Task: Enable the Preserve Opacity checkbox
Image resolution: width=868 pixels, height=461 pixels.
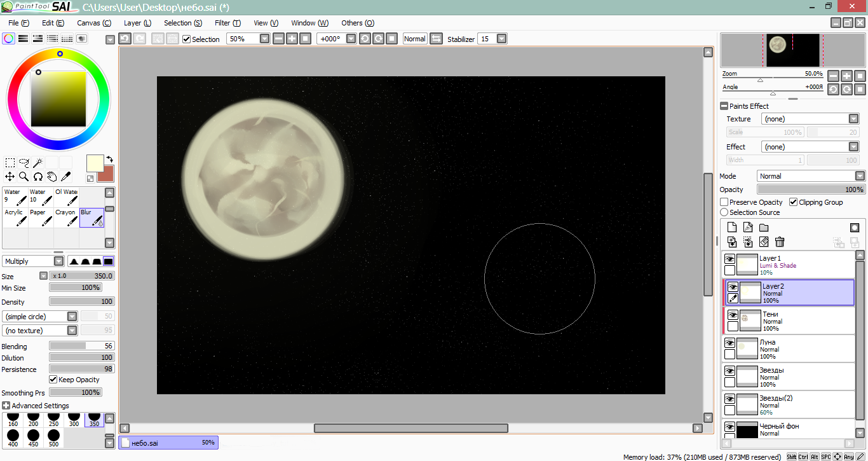Action: pyautogui.click(x=724, y=202)
